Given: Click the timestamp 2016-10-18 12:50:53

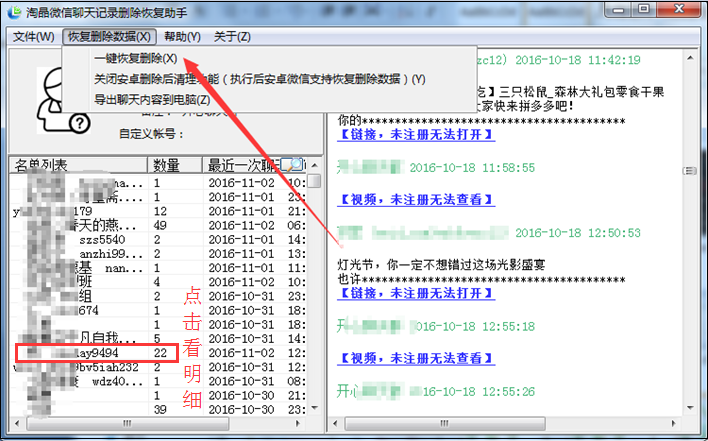Looking at the screenshot, I should coord(578,233).
